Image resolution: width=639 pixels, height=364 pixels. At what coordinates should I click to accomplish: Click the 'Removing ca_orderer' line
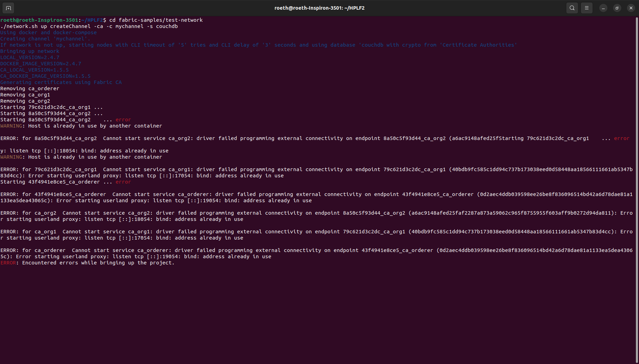pos(30,88)
